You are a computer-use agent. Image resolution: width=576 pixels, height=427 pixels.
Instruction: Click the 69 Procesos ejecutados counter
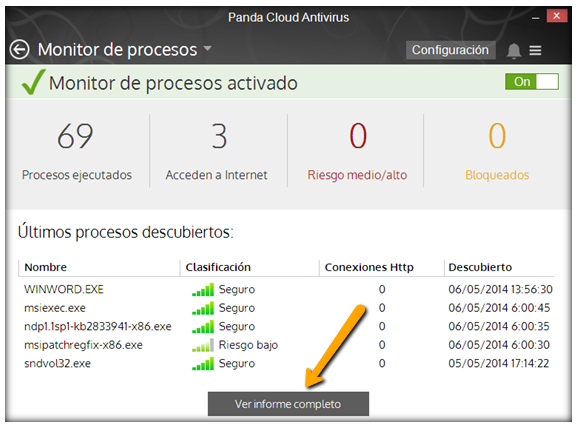[76, 151]
